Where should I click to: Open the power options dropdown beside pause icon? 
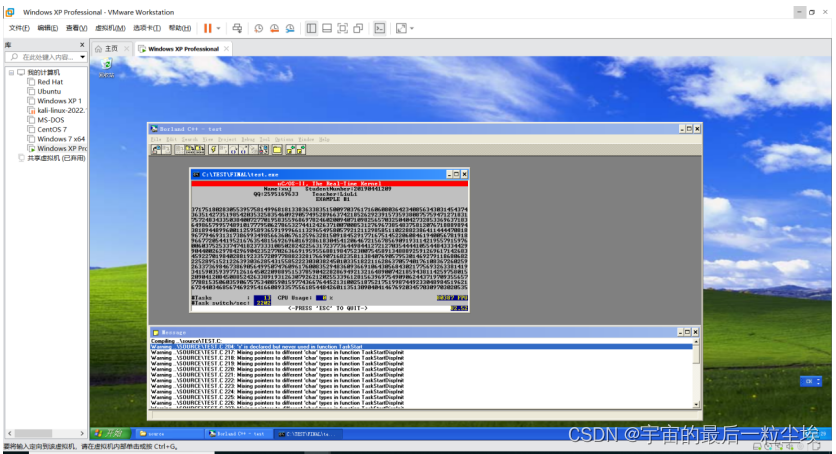(x=218, y=28)
